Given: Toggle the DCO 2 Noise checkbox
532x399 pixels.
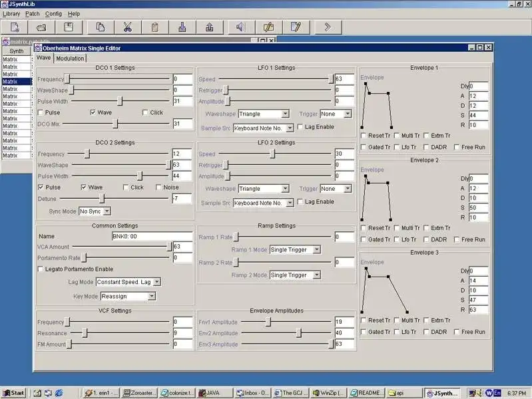Looking at the screenshot, I should [x=158, y=187].
